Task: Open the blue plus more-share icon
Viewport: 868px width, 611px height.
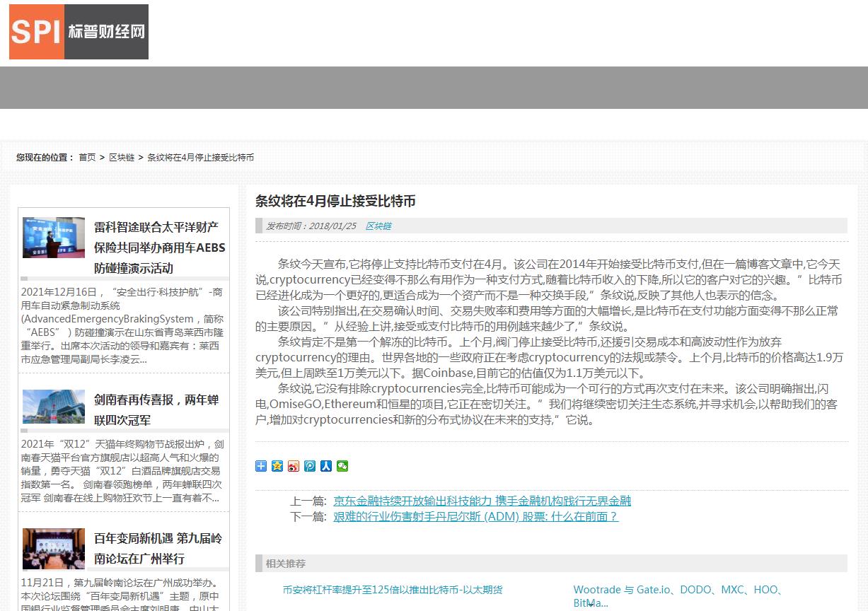Action: click(261, 466)
